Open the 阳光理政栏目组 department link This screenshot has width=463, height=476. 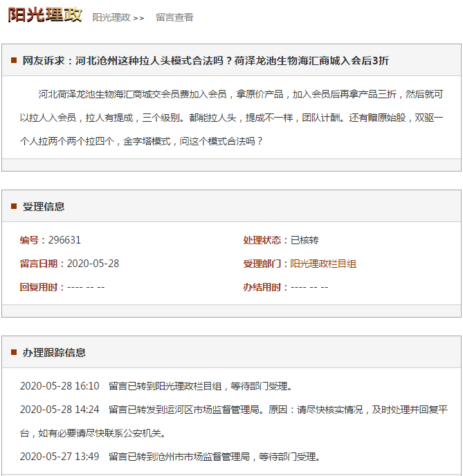(323, 264)
